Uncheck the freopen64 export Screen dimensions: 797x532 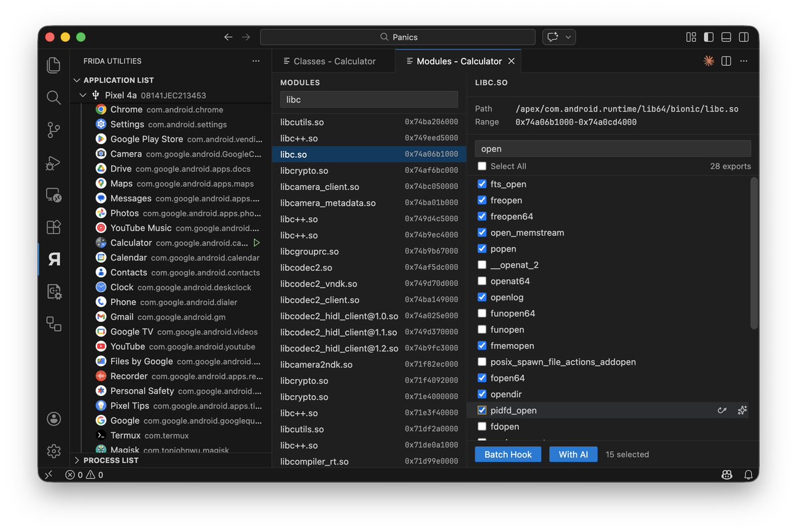[482, 217]
